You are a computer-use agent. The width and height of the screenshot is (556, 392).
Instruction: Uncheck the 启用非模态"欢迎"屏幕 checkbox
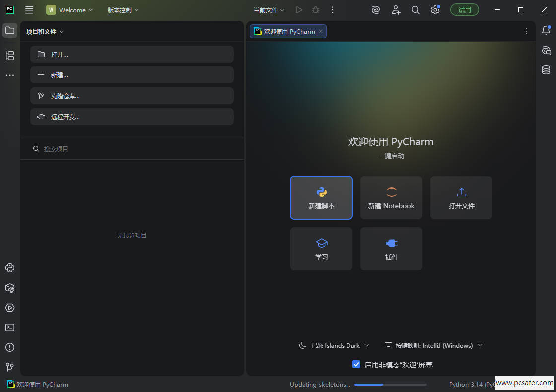tap(356, 364)
